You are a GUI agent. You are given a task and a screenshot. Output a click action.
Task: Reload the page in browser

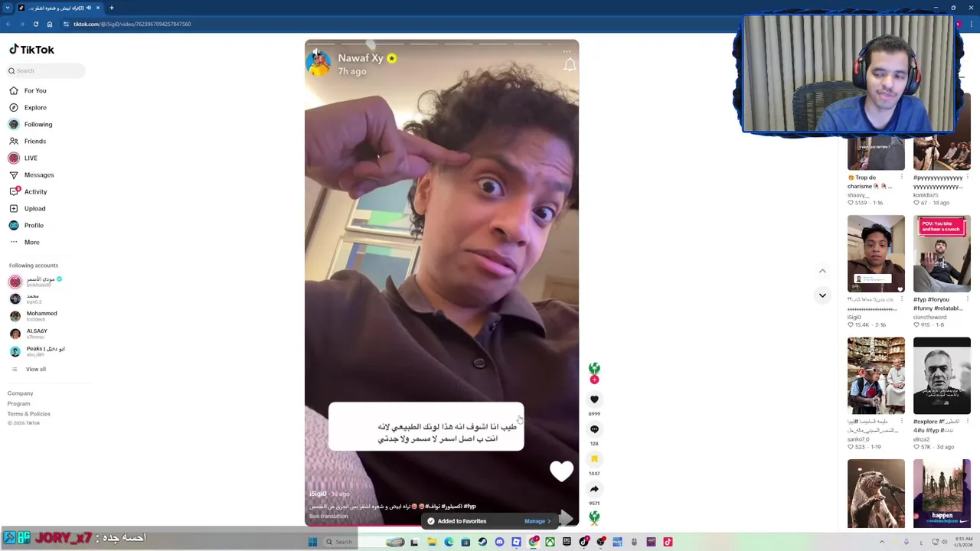pos(35,24)
